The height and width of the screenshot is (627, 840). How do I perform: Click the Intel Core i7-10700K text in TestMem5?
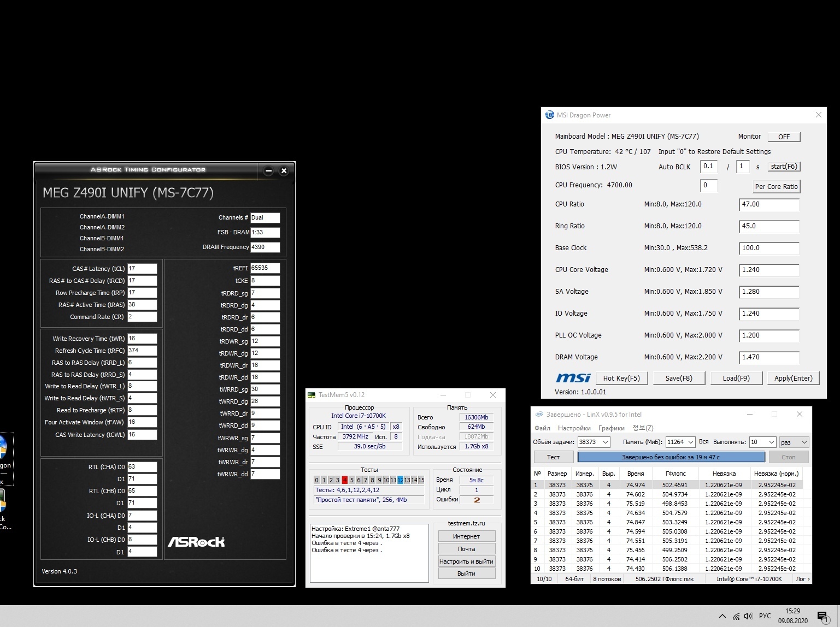point(359,416)
